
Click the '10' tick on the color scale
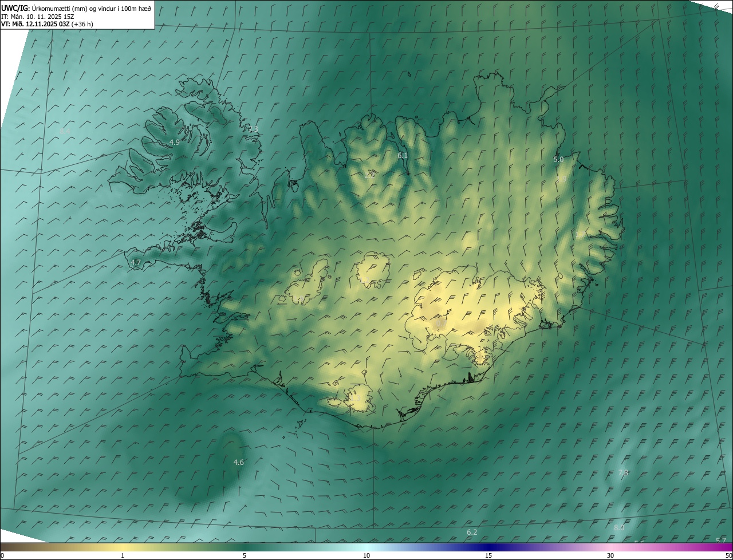pos(366,555)
